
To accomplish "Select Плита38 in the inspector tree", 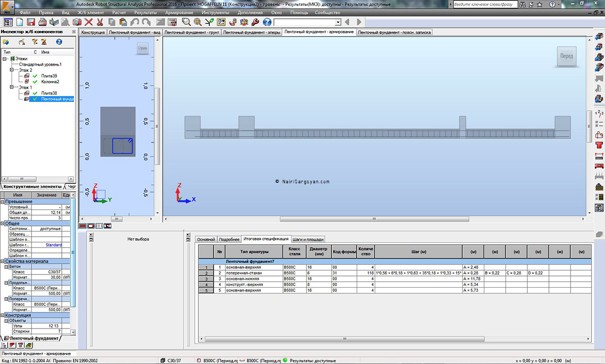I will (49, 93).
